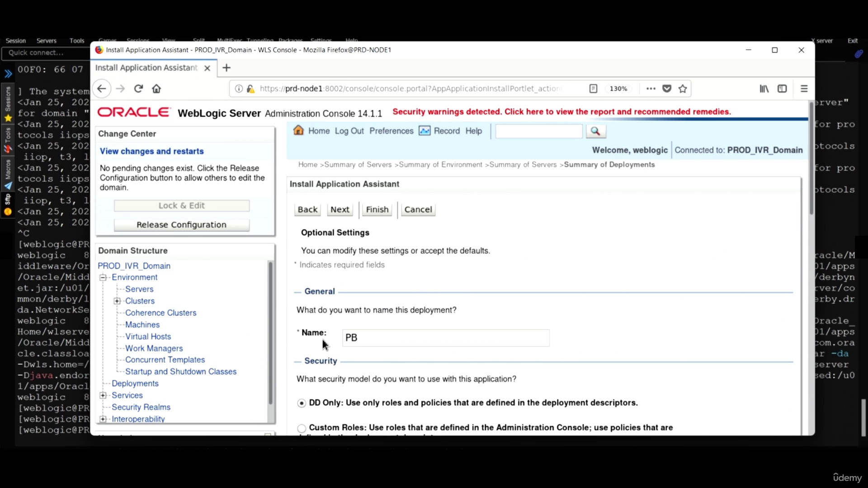Viewport: 868px width, 488px height.
Task: Click the Back button in assistant
Action: pyautogui.click(x=307, y=210)
